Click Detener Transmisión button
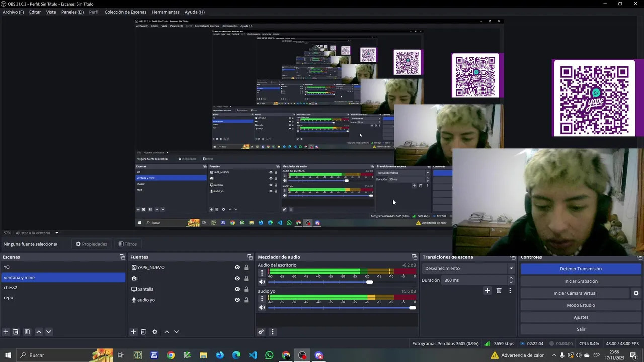644x362 pixels. coord(581,269)
